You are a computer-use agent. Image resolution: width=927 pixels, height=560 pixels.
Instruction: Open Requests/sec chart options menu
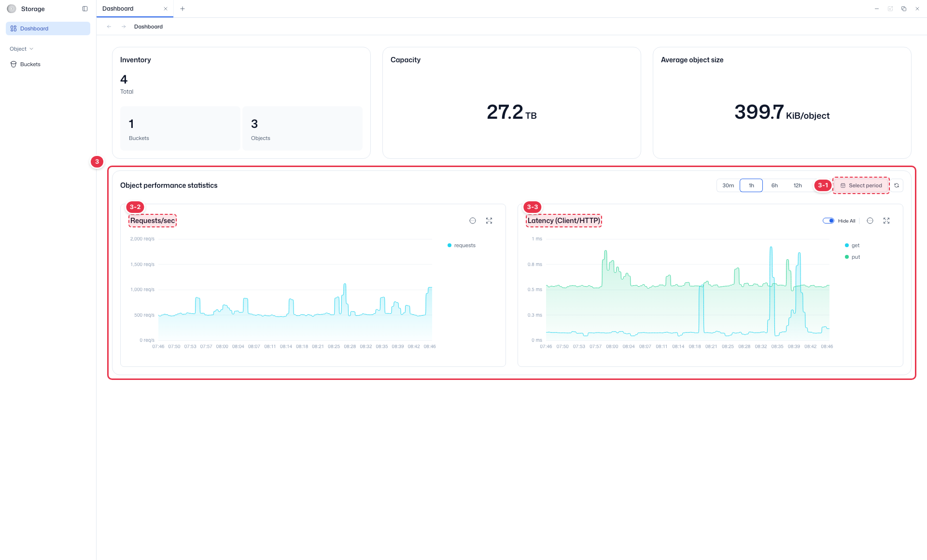(473, 221)
